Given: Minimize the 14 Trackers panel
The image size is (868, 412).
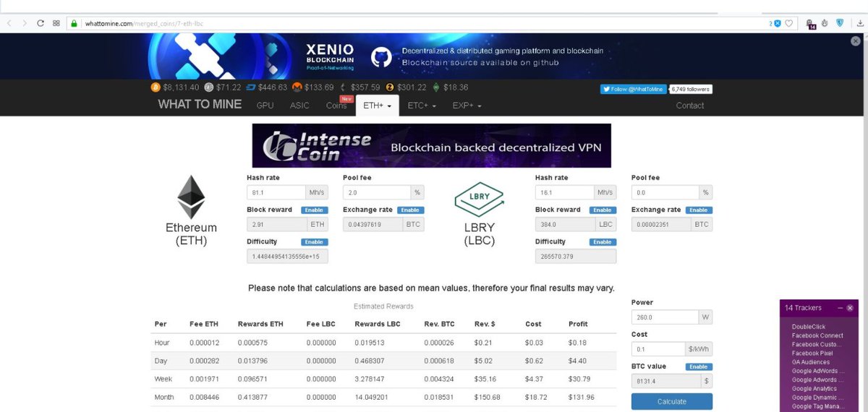Looking at the screenshot, I should [841, 308].
